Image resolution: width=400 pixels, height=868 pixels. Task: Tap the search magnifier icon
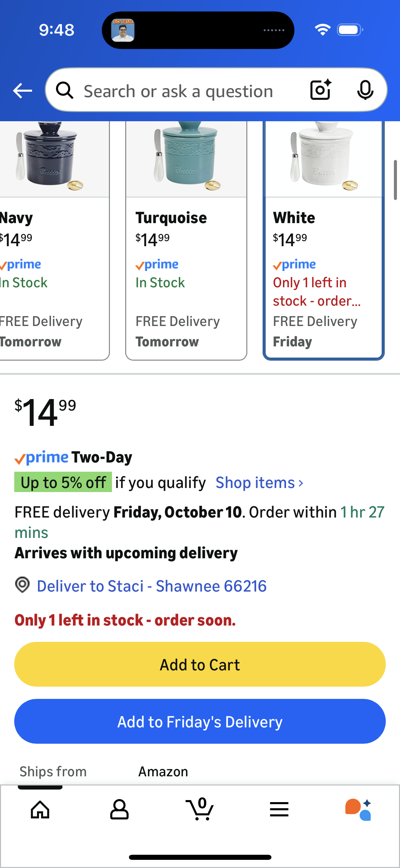64,91
